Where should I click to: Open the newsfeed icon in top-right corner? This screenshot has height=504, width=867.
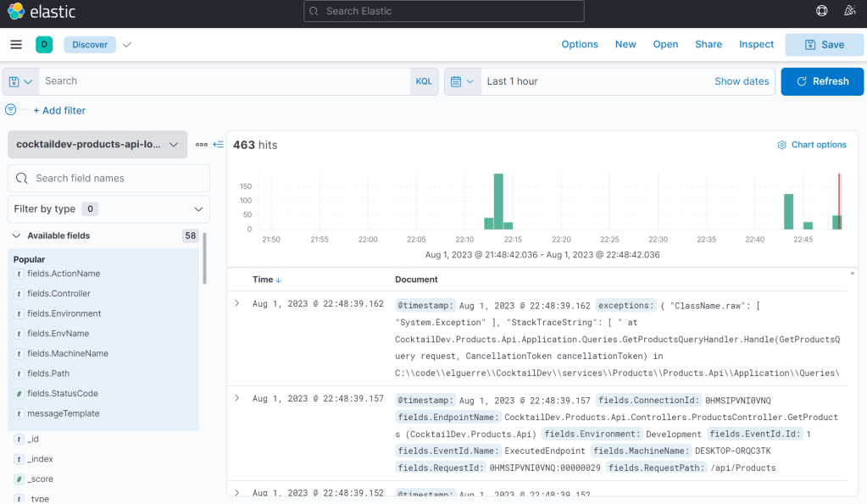(x=850, y=11)
